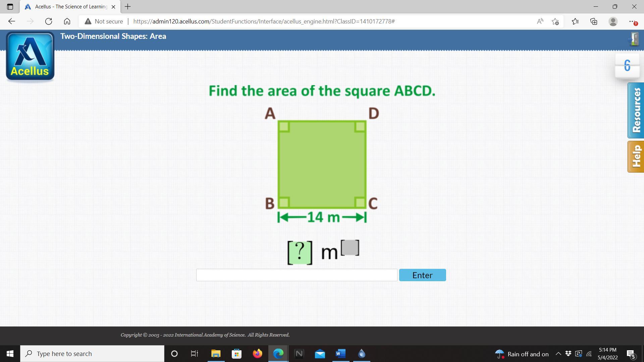Open Firefox from the taskbar

pyautogui.click(x=258, y=354)
